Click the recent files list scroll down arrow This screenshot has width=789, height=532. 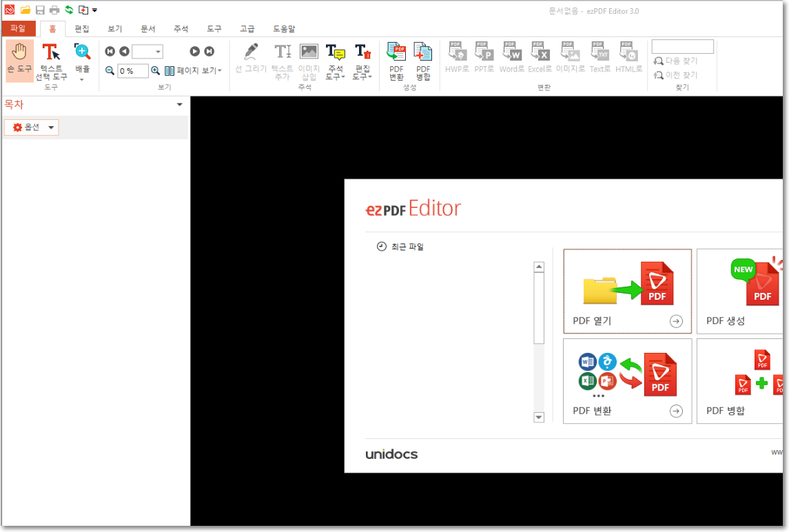[x=539, y=417]
